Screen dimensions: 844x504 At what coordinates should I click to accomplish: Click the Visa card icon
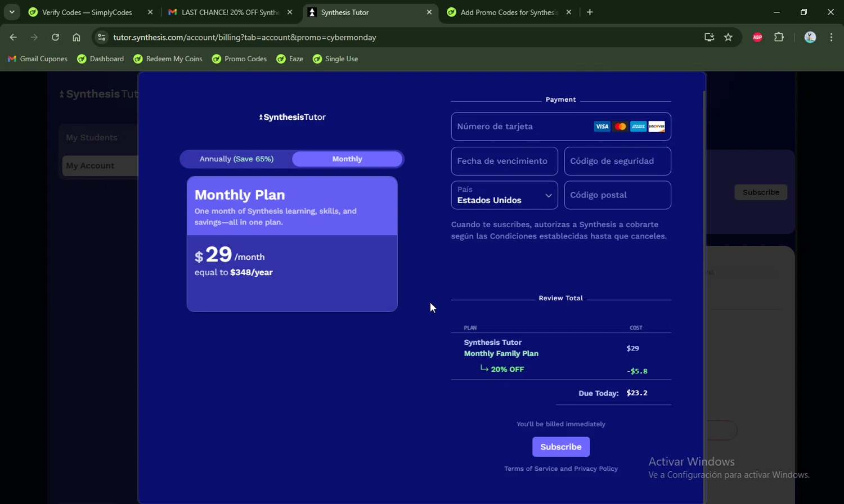[602, 127]
